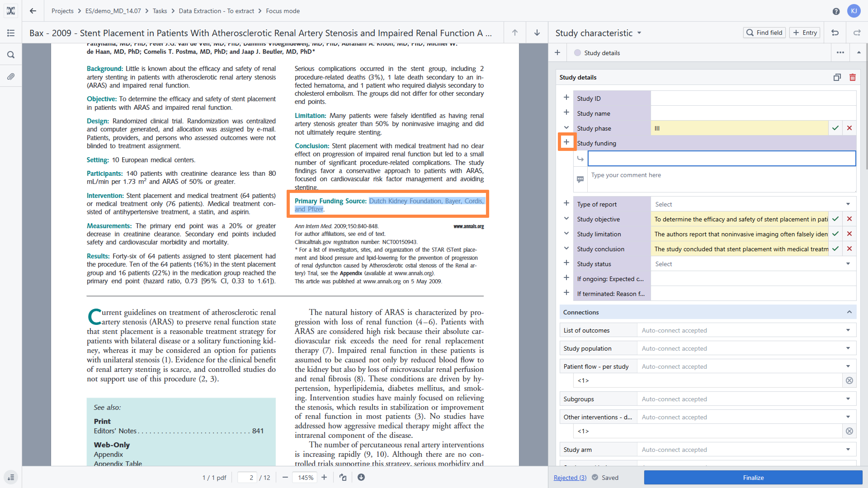Click the Type your comment here box
Viewport: 868px width, 488px height.
pyautogui.click(x=722, y=180)
